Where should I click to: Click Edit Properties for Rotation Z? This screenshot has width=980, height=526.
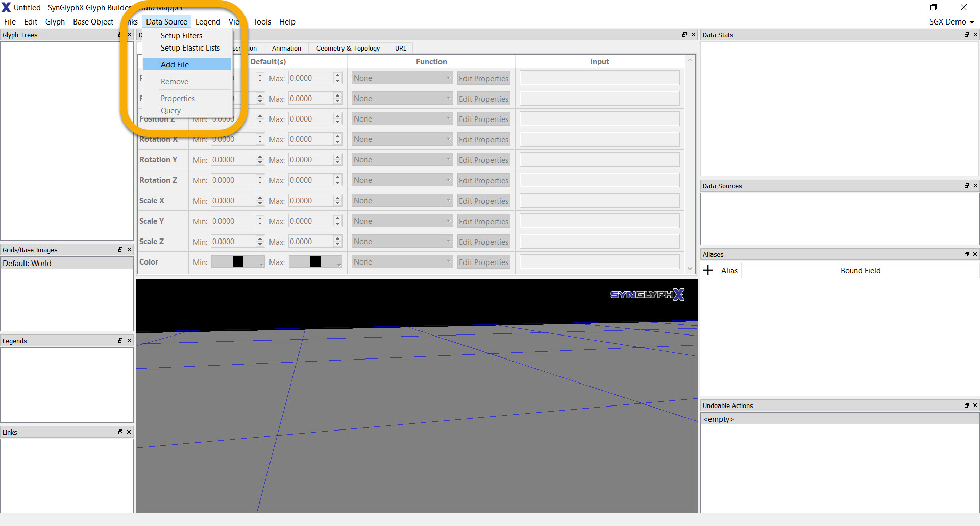point(483,180)
